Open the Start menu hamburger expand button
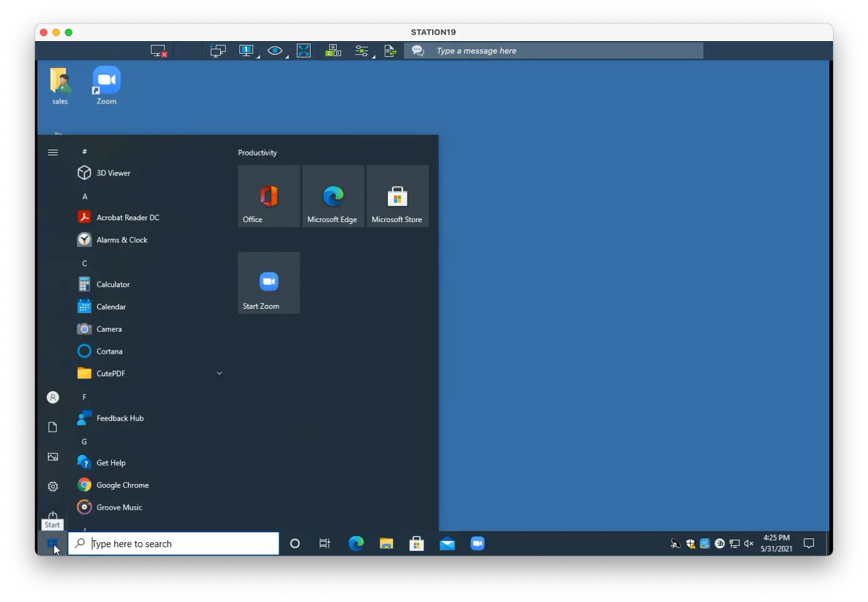 tap(53, 152)
